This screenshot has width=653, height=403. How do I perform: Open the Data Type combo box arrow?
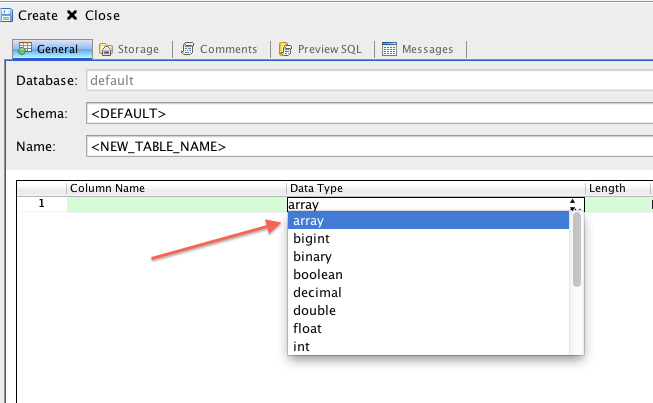(x=573, y=204)
